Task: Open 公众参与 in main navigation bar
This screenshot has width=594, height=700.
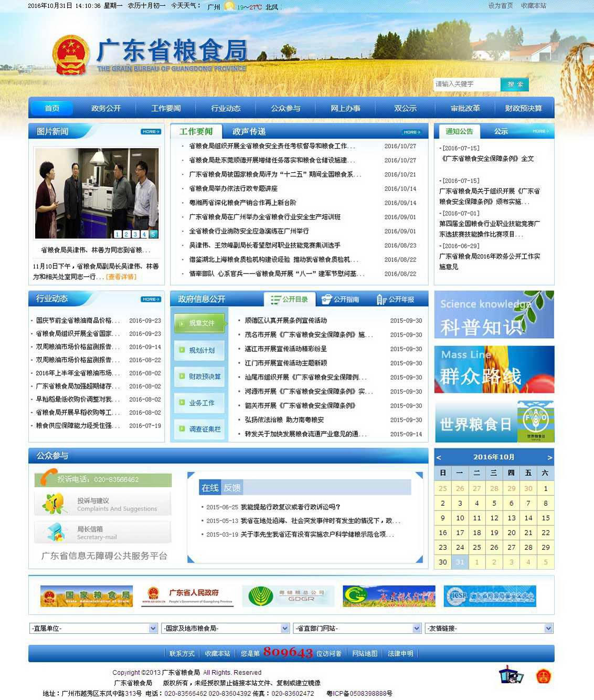Action: [286, 108]
